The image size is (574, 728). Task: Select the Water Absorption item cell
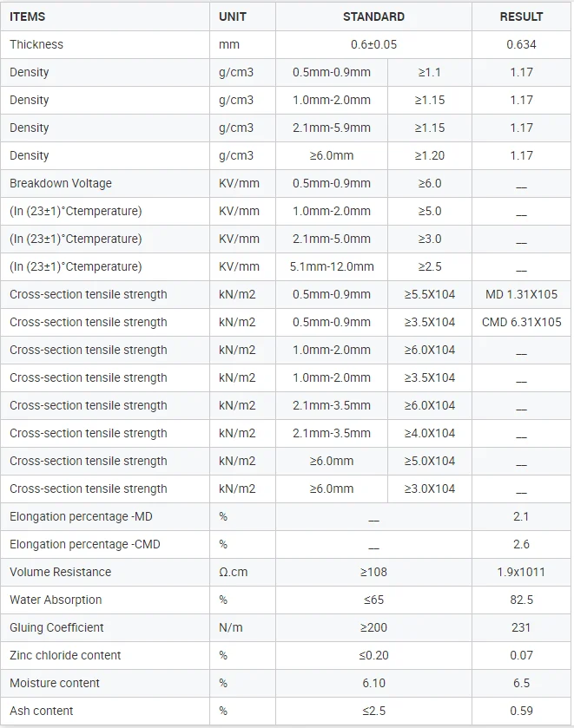click(56, 600)
